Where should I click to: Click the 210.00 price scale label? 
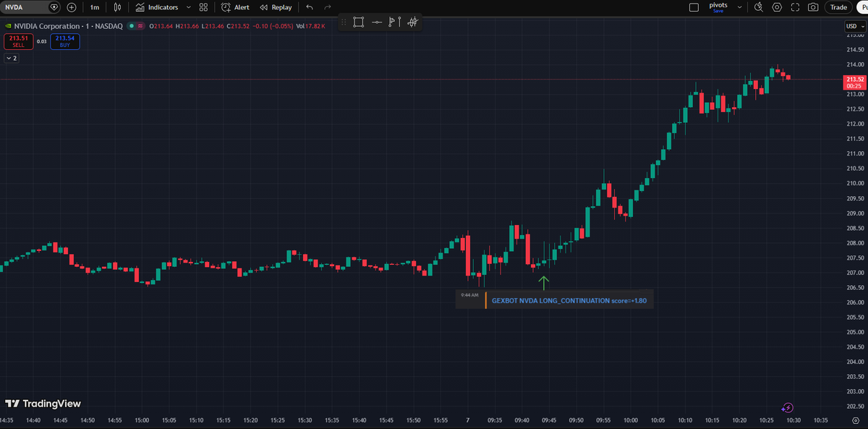tap(855, 183)
